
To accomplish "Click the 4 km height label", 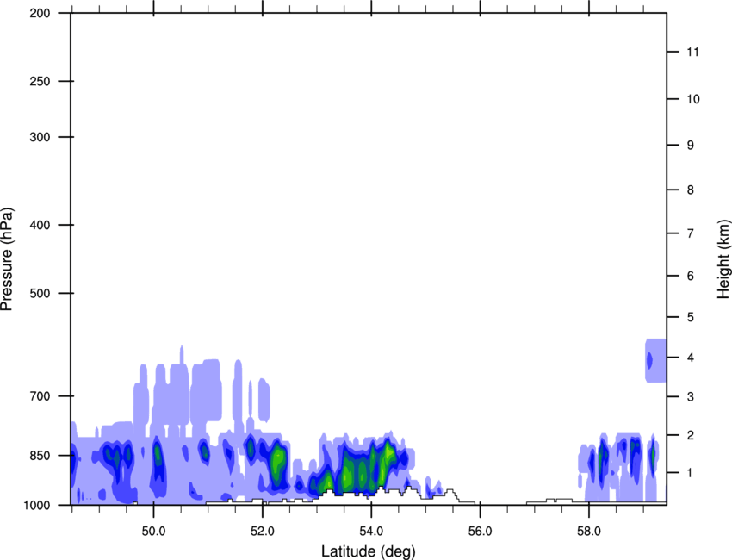I will click(691, 358).
